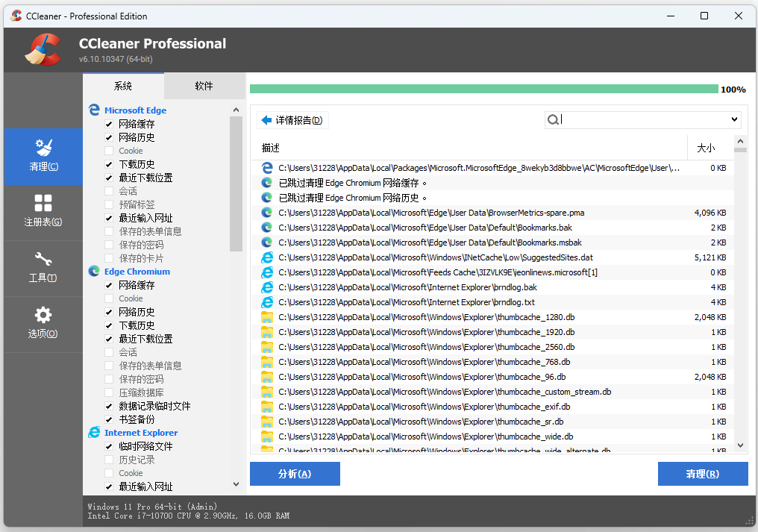Click the folder icon beside thumbcache_768.db
Viewport: 758px width, 532px height.
[x=267, y=363]
